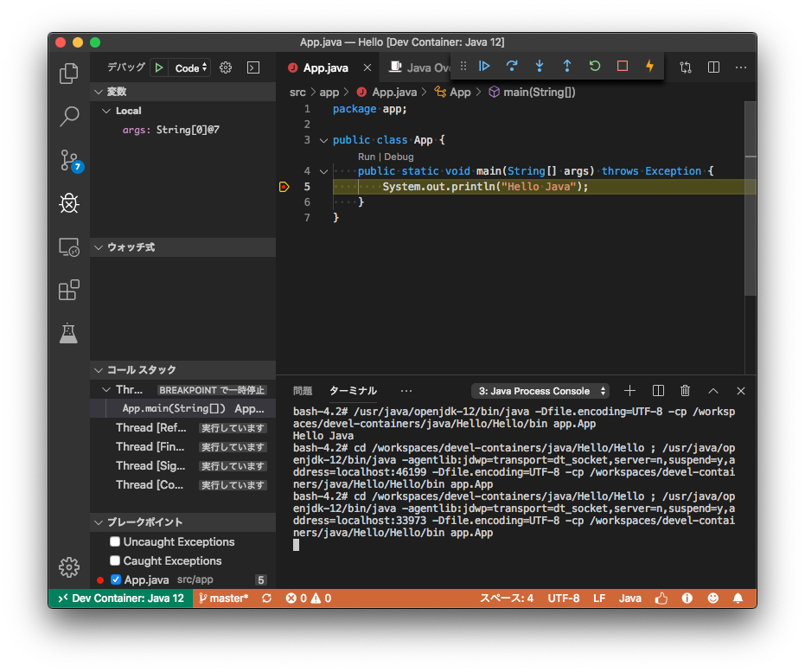Open editor More Actions ellipsis
Screen dimensions: 805x672
coord(740,67)
